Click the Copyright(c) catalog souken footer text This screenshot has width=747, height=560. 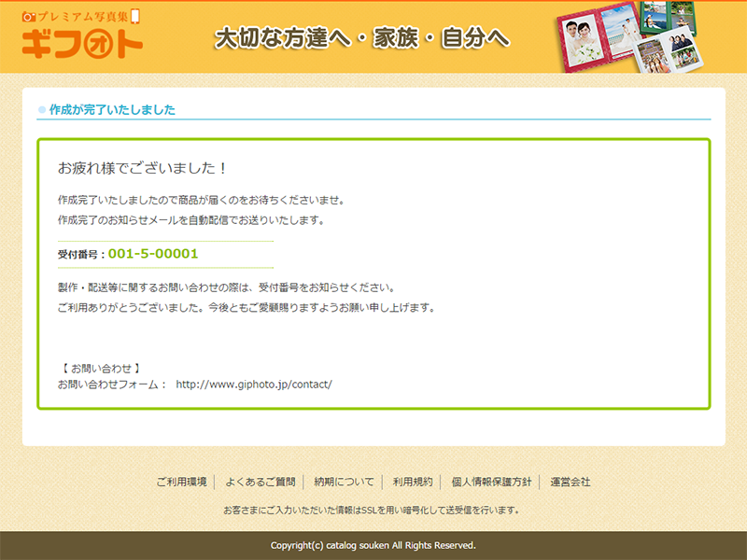tap(373, 545)
